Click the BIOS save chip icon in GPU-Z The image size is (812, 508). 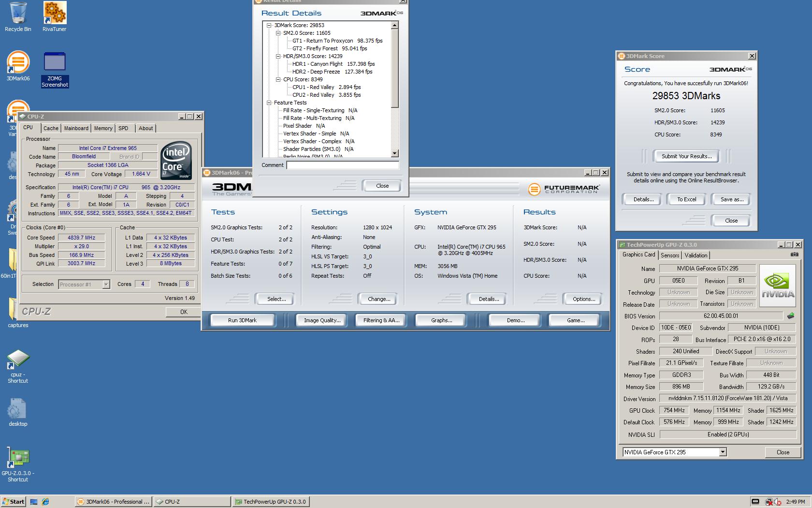pyautogui.click(x=791, y=316)
